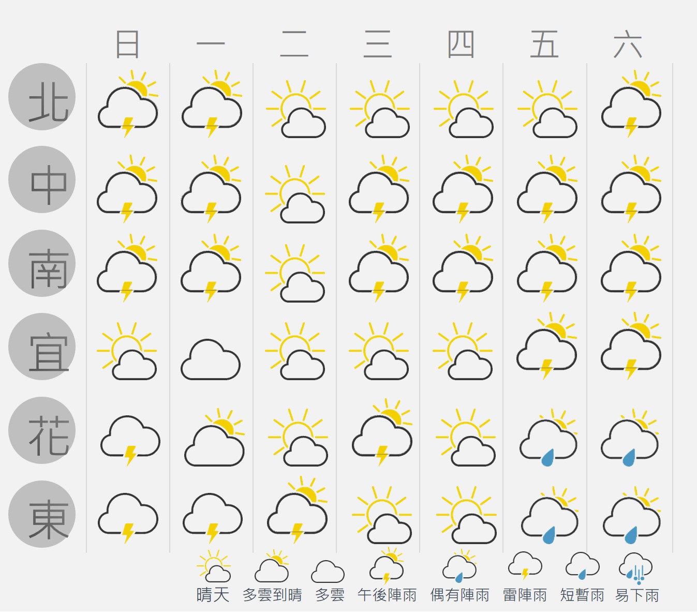Click the 多雲到晴 legend icon
This screenshot has width=697, height=616.
coord(272,566)
